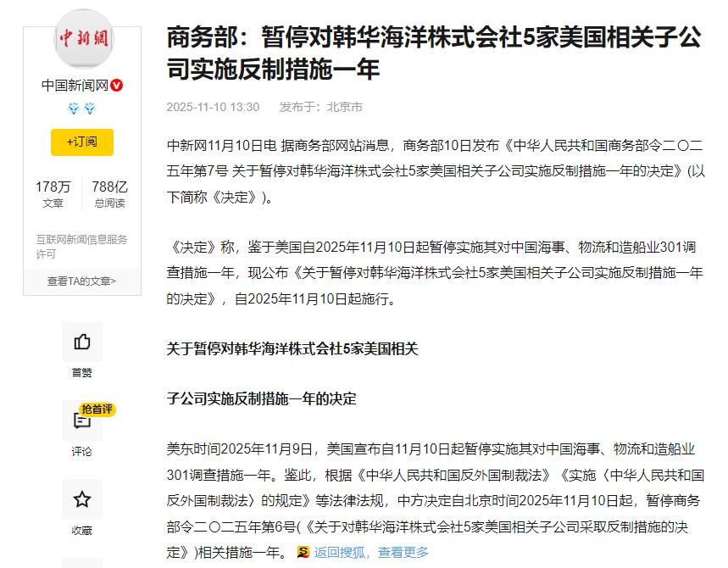Click bold subheading 关于暂停对韩华海洋株式会社5家美国相关
The image size is (728, 568).
(292, 348)
